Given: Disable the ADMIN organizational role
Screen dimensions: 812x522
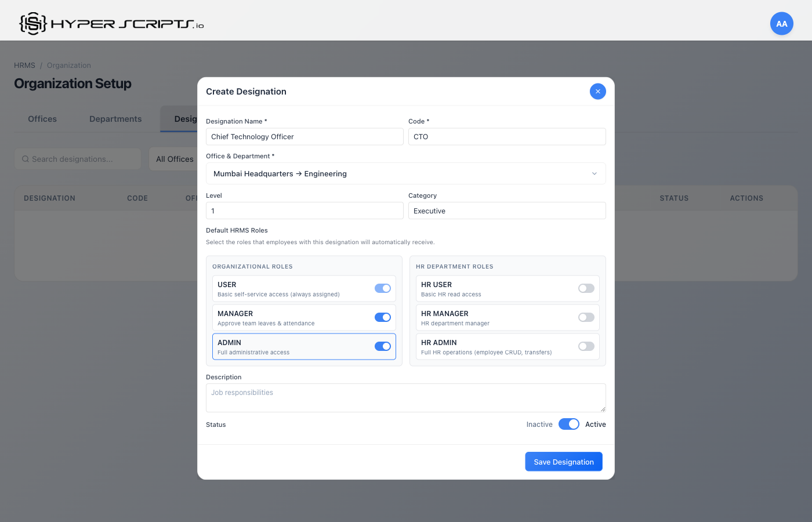Looking at the screenshot, I should click(x=383, y=346).
